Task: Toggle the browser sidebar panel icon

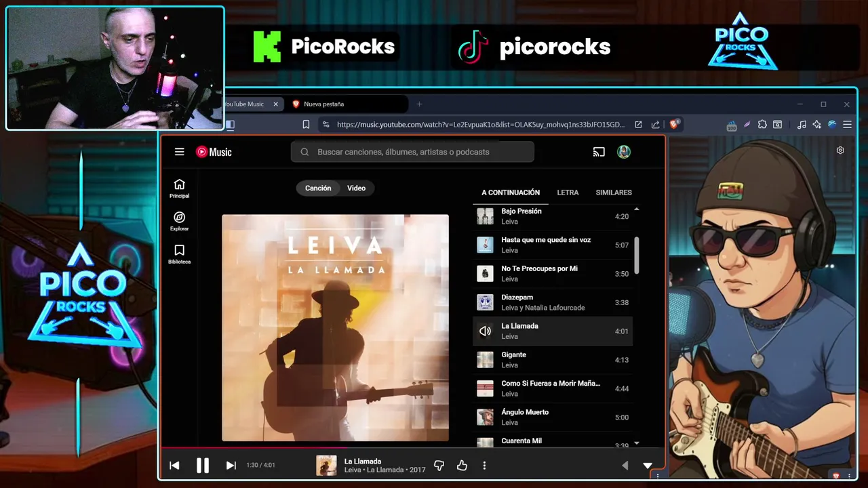Action: [230, 125]
